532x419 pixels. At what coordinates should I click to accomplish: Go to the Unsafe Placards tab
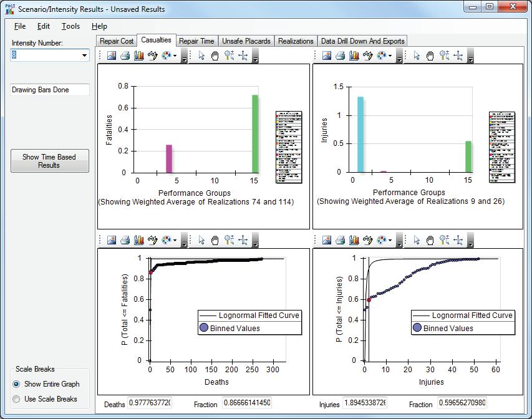pyautogui.click(x=246, y=41)
